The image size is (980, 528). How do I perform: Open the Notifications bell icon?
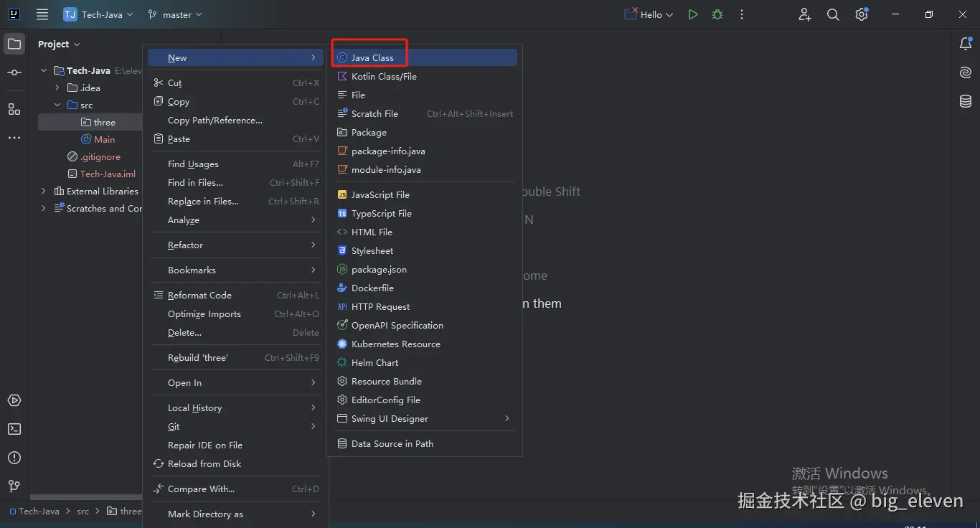966,44
